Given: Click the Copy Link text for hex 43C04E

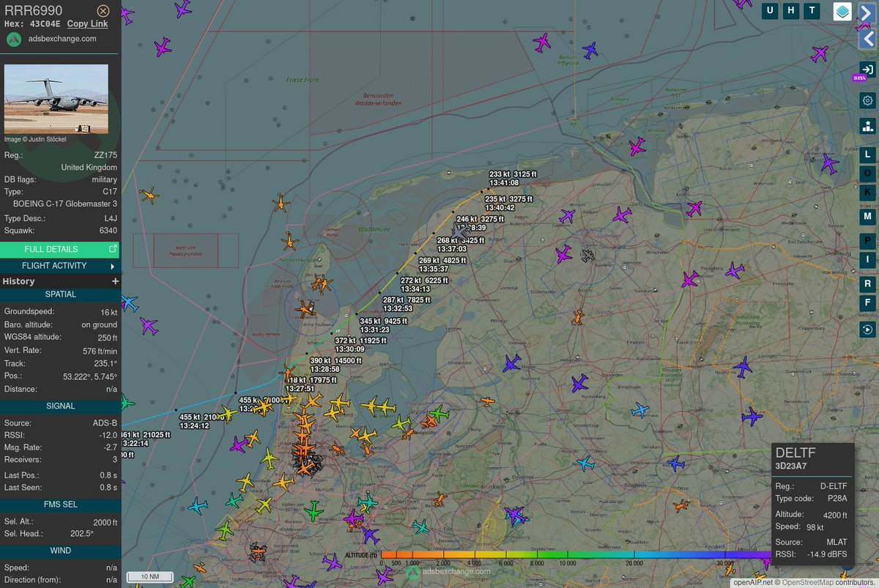Looking at the screenshot, I should tap(87, 23).
